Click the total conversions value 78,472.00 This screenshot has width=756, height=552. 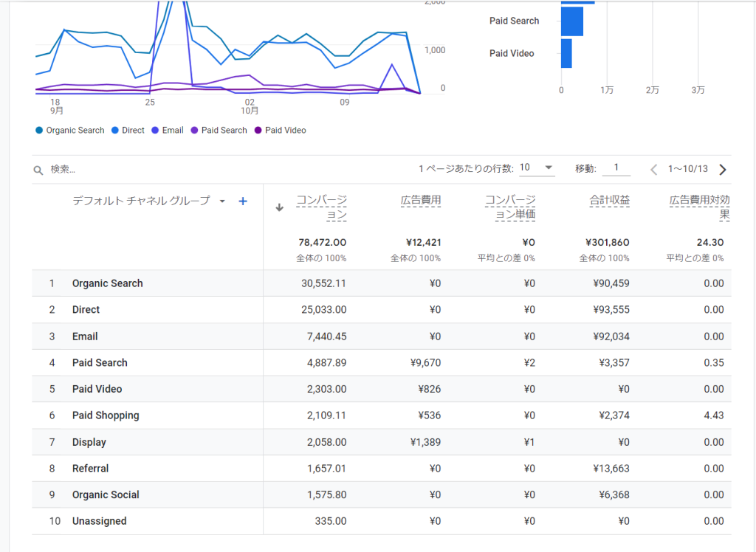(322, 243)
